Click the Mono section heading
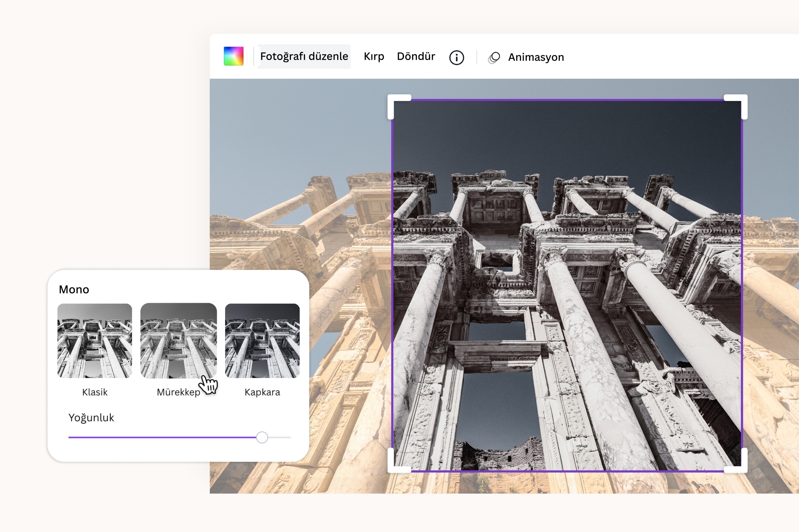Screen dimensions: 799x532 74,289
